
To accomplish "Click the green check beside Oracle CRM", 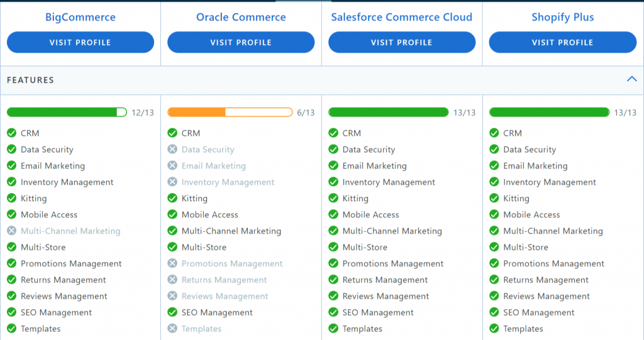I will tap(172, 133).
